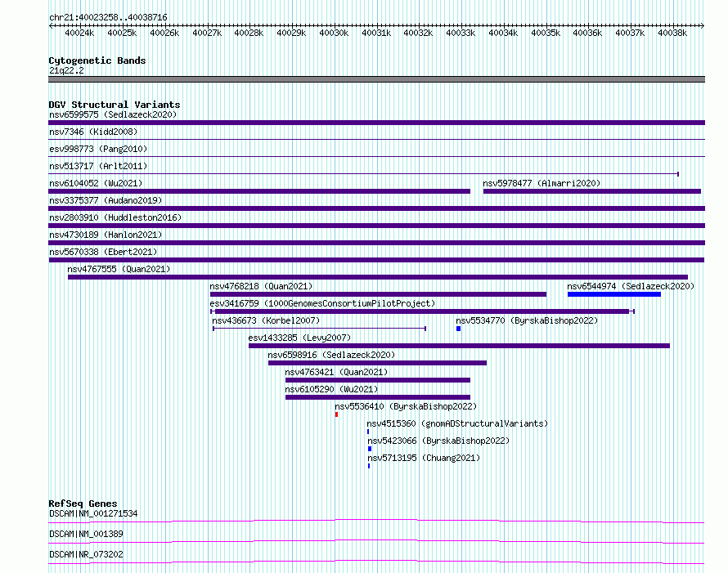The image size is (728, 573).
Task: Click nsv6598916 (Sedlazeck2020) label
Action: click(331, 355)
